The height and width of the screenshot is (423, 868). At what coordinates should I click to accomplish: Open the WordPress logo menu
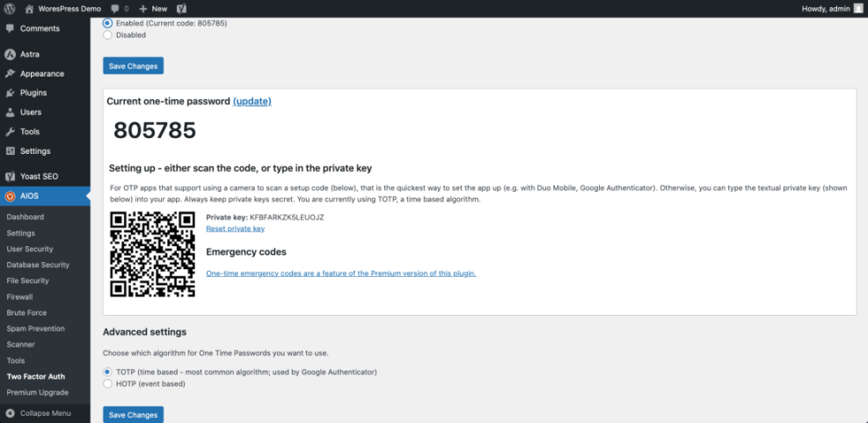click(x=10, y=8)
